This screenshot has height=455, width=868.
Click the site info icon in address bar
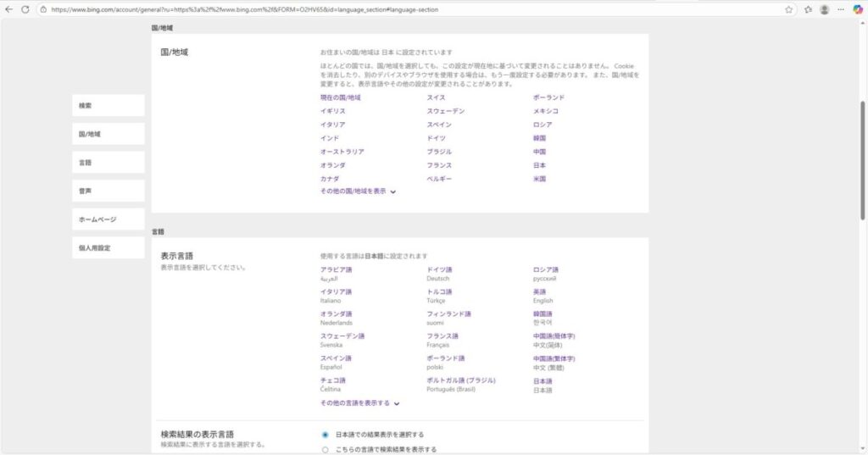point(42,9)
